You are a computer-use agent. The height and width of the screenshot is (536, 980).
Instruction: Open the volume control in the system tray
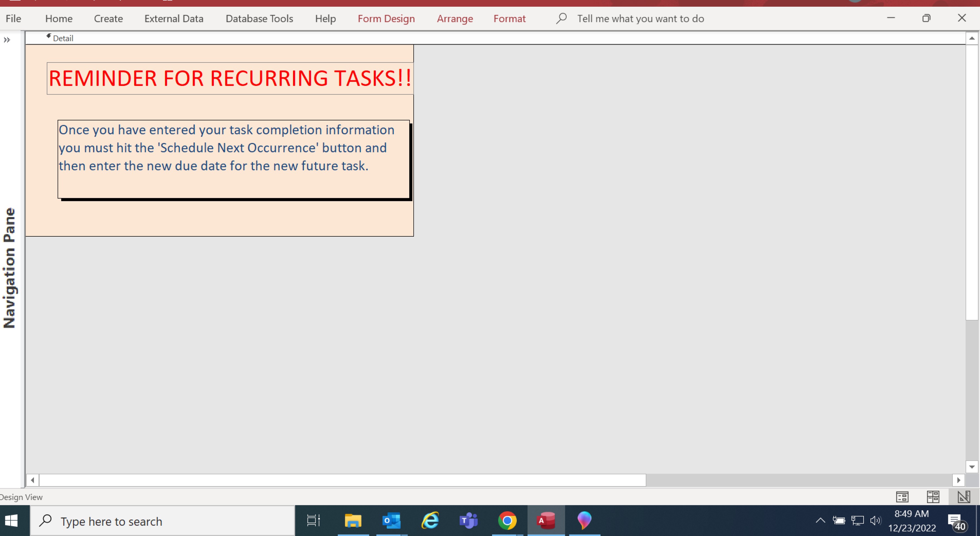(876, 520)
